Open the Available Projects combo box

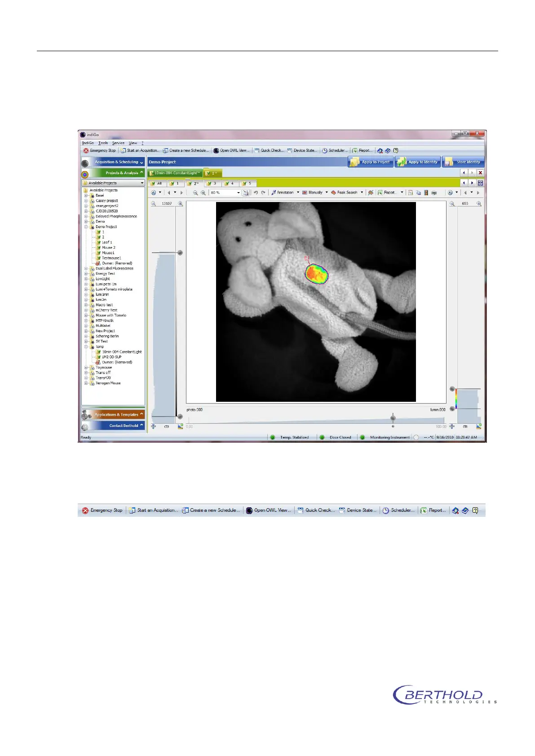(113, 183)
